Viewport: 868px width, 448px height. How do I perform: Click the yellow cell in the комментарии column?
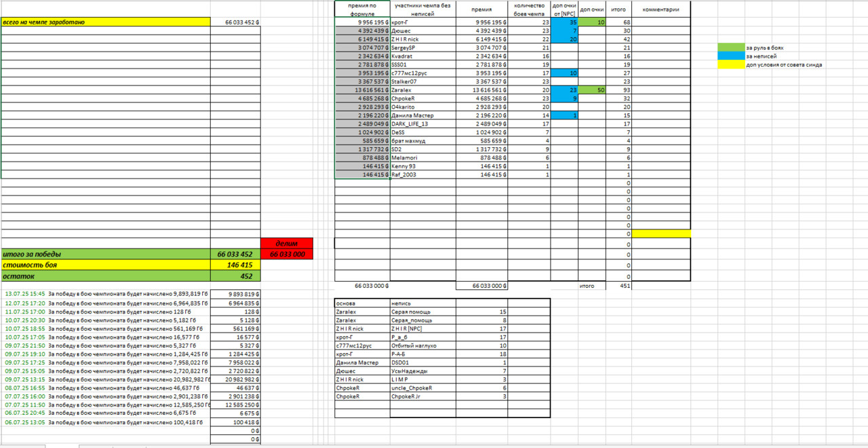(661, 234)
